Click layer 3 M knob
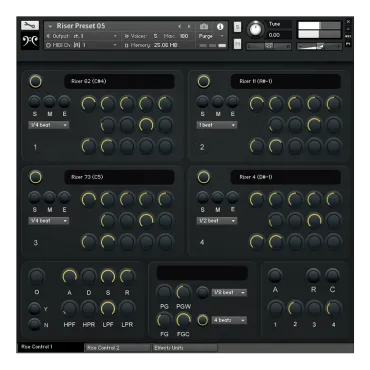This screenshot has height=370, width=370. pyautogui.click(x=49, y=197)
